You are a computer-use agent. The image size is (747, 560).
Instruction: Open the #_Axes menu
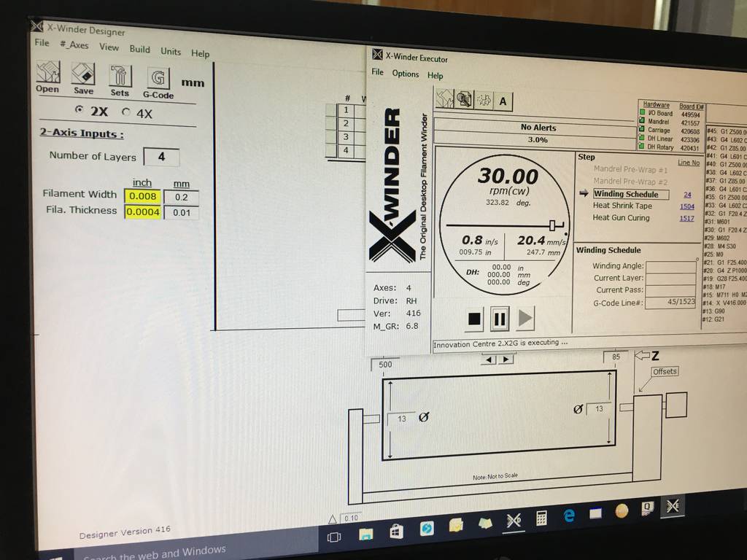tap(74, 44)
